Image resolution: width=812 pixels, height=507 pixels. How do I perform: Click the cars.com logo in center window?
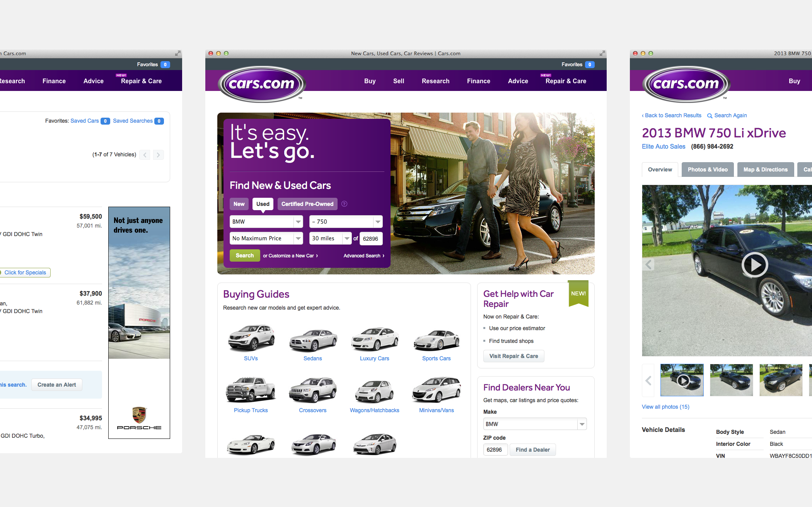point(262,84)
